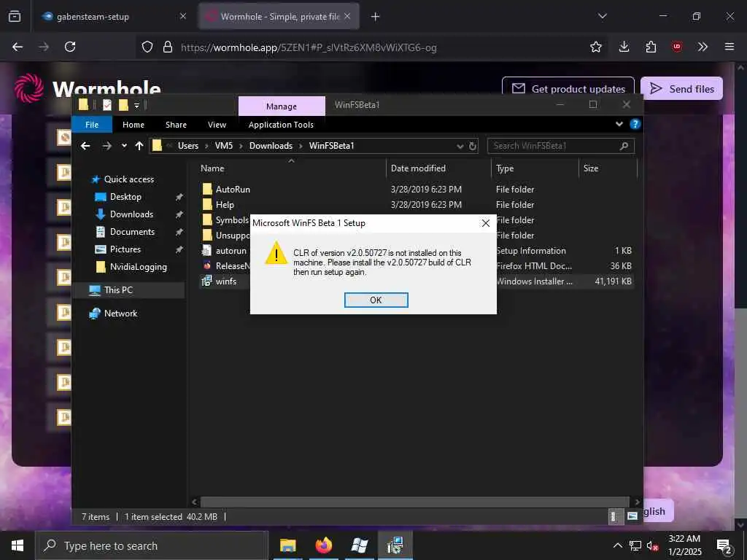Screen dimensions: 747x560
Task: Click the Users breadcrumb segment
Action: [188, 146]
